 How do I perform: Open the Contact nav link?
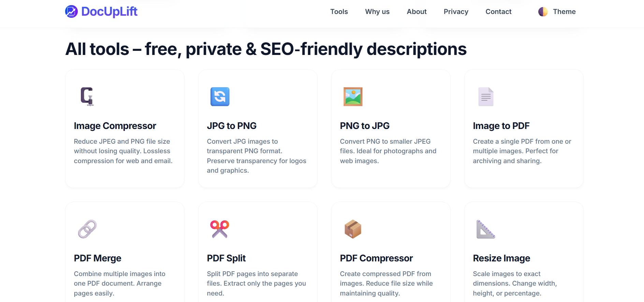(498, 12)
